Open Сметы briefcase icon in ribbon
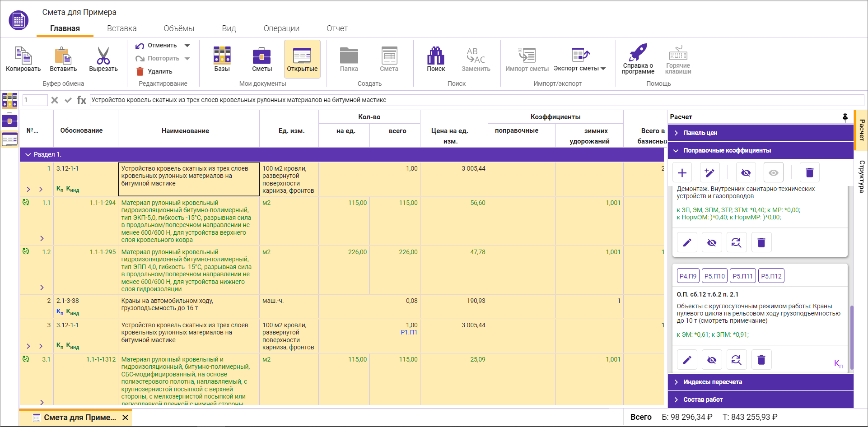The height and width of the screenshot is (427, 868). point(261,56)
